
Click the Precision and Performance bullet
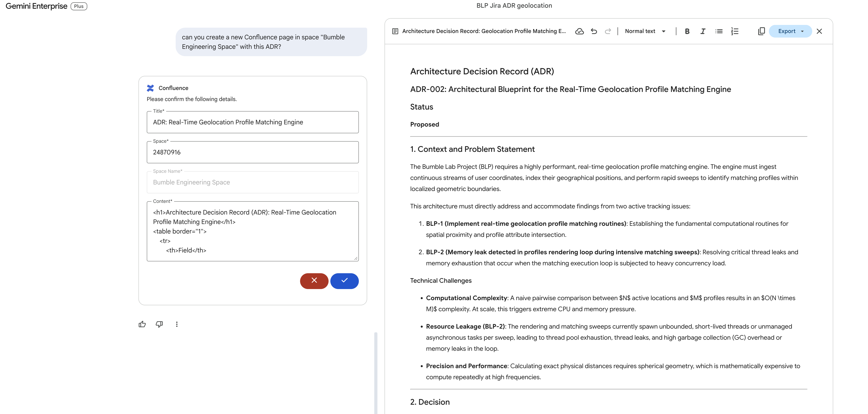click(x=613, y=371)
